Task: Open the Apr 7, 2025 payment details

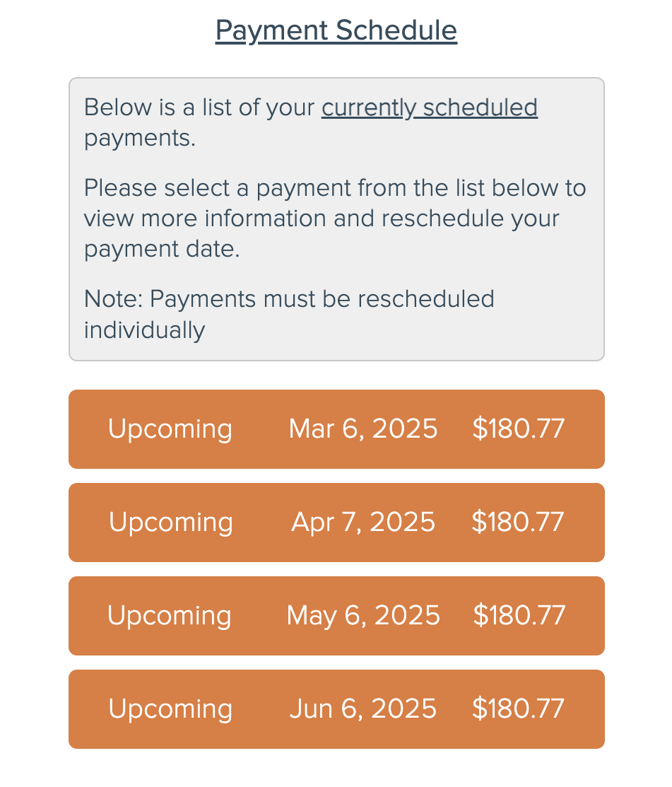Action: (336, 523)
